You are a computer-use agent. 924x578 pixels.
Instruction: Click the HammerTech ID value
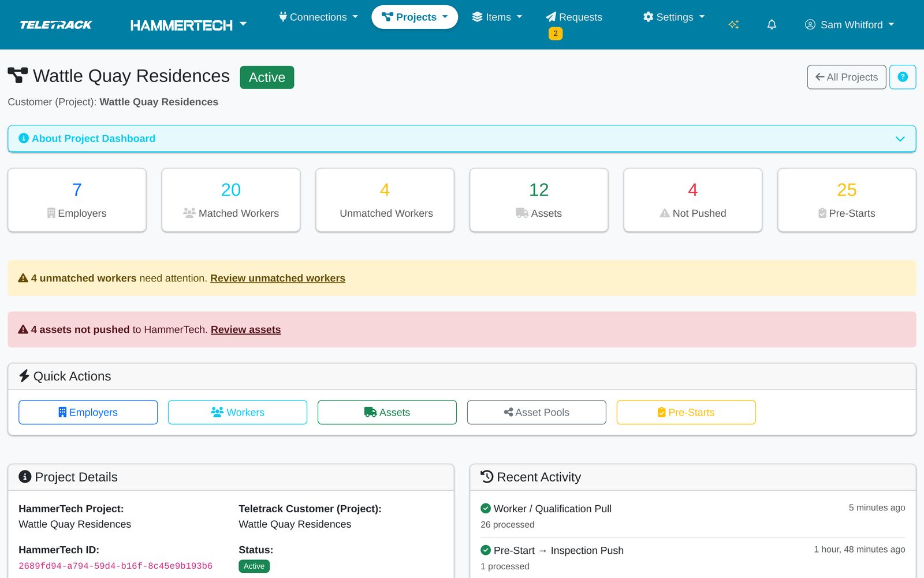(x=115, y=566)
